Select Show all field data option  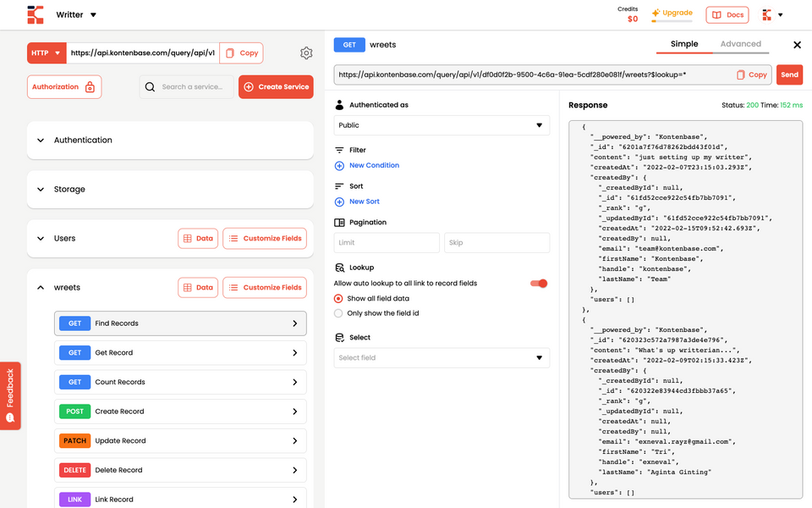pyautogui.click(x=338, y=299)
